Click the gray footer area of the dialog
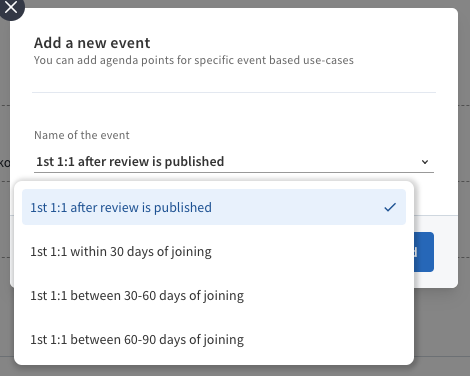The width and height of the screenshot is (470, 376). [x=436, y=278]
